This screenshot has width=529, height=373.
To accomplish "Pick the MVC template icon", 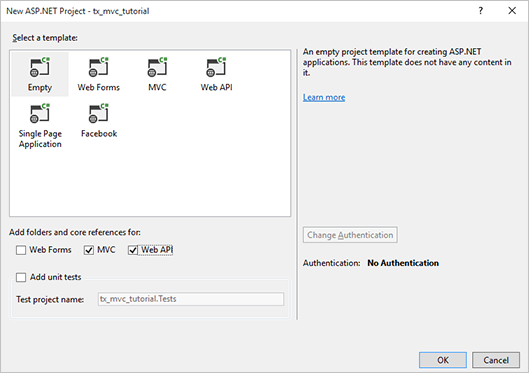I will click(157, 67).
